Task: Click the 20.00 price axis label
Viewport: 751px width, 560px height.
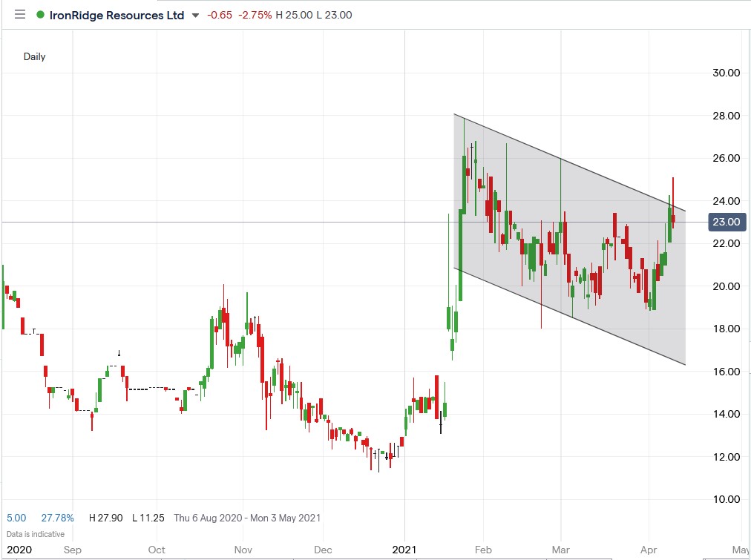Action: [726, 286]
